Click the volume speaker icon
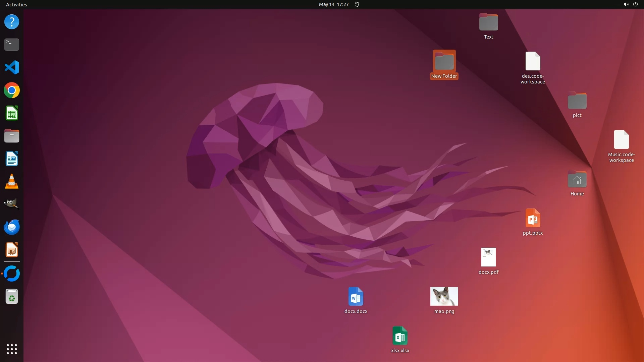 [626, 4]
